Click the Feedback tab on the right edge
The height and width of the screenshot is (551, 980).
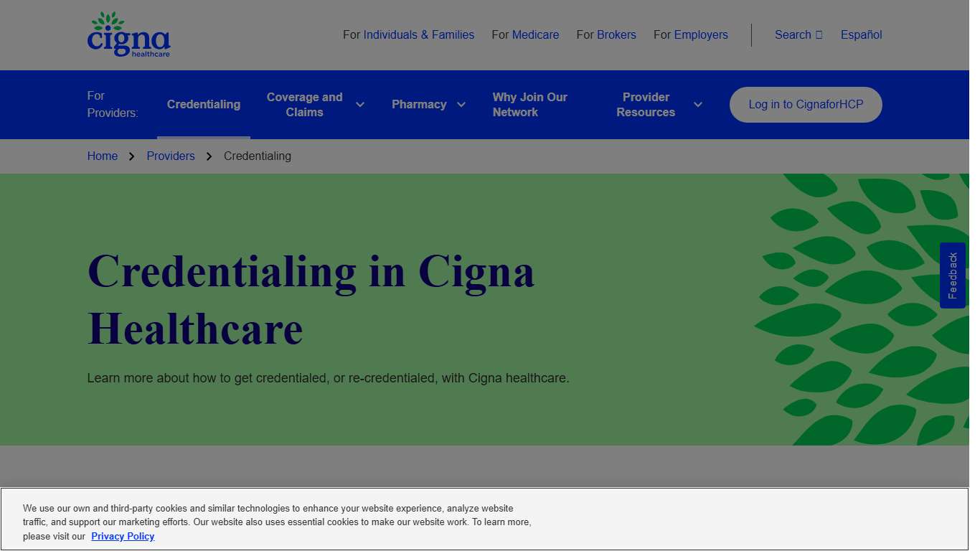[953, 275]
